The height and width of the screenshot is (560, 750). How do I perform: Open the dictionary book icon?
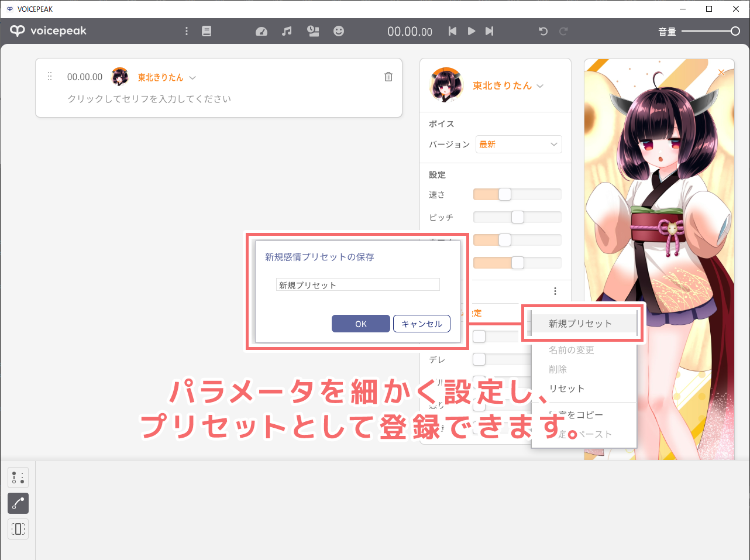pos(207,31)
